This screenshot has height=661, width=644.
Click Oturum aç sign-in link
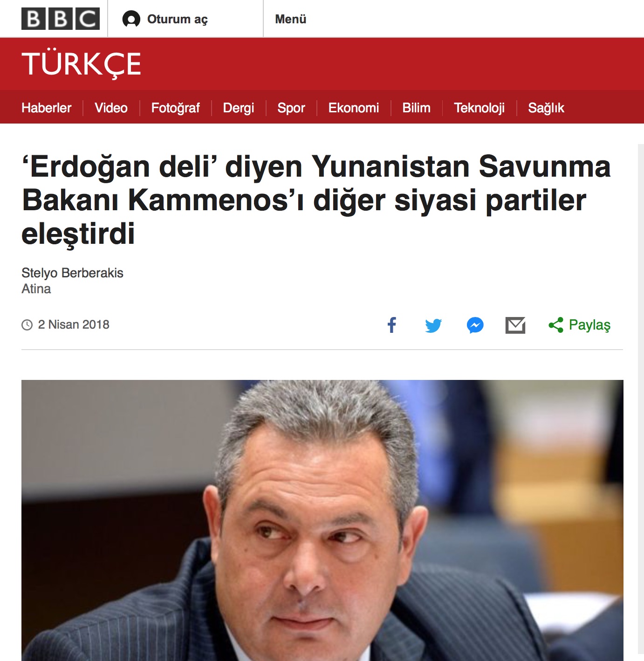click(x=178, y=19)
